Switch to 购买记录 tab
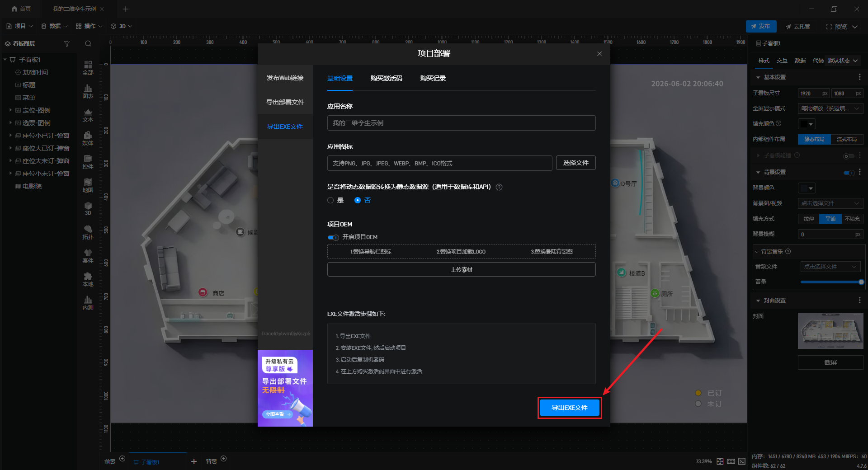 tap(433, 78)
